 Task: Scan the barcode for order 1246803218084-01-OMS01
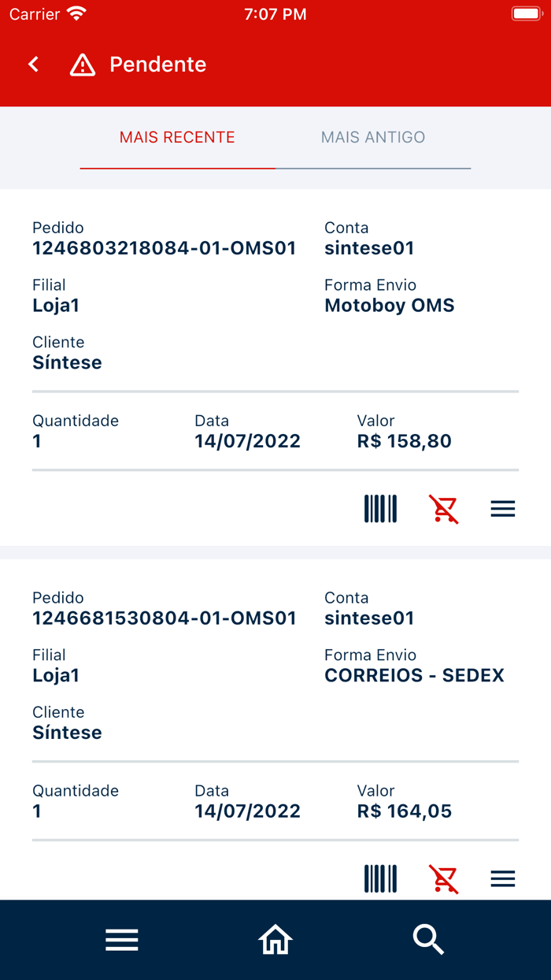pyautogui.click(x=379, y=509)
